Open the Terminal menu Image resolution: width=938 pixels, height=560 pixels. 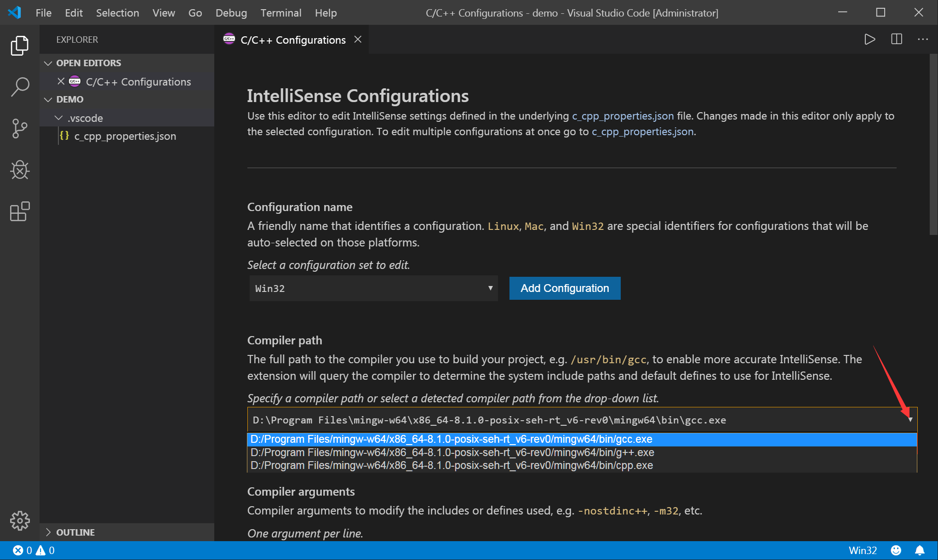coord(280,13)
